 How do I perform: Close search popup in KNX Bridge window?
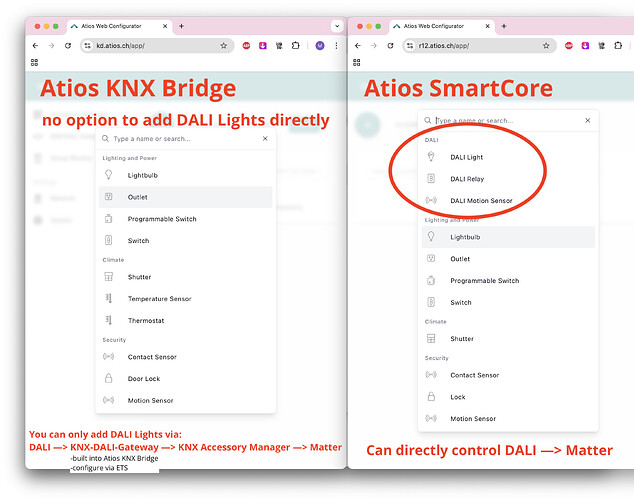click(265, 139)
